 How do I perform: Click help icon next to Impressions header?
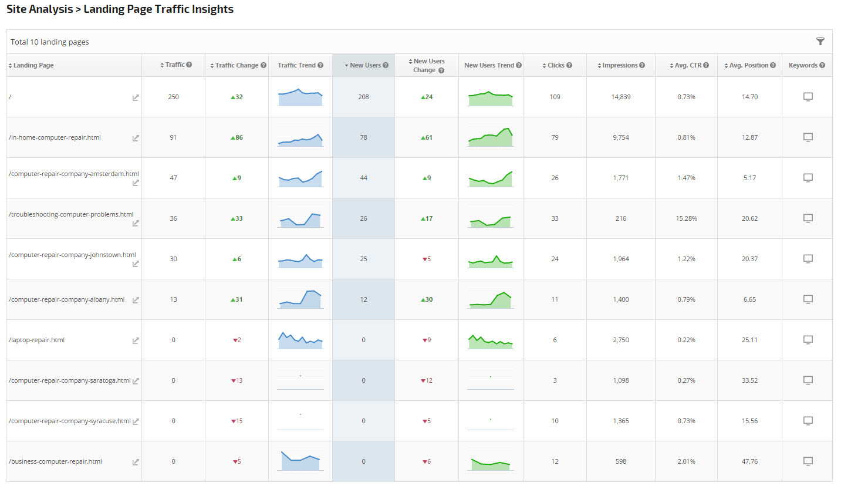pyautogui.click(x=642, y=65)
